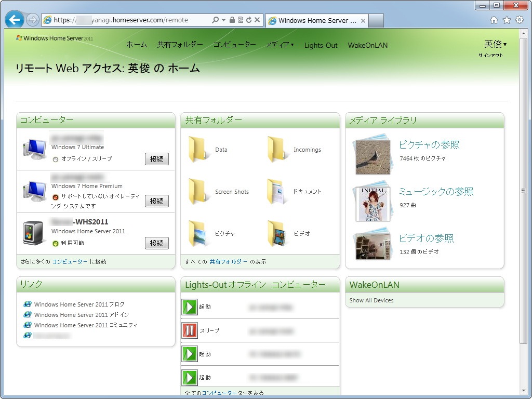Click the first green 起動 wake icon
The height and width of the screenshot is (399, 532).
pos(190,306)
